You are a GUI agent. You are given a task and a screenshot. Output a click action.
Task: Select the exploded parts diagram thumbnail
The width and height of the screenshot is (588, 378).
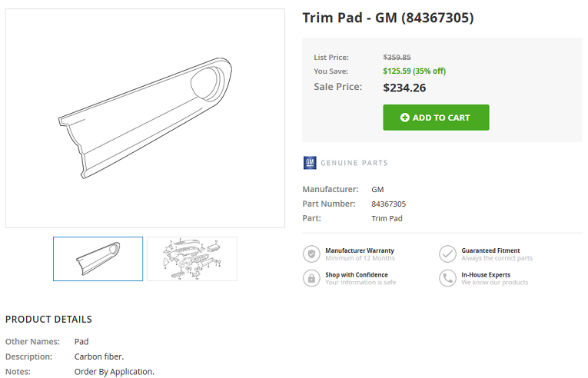192,259
